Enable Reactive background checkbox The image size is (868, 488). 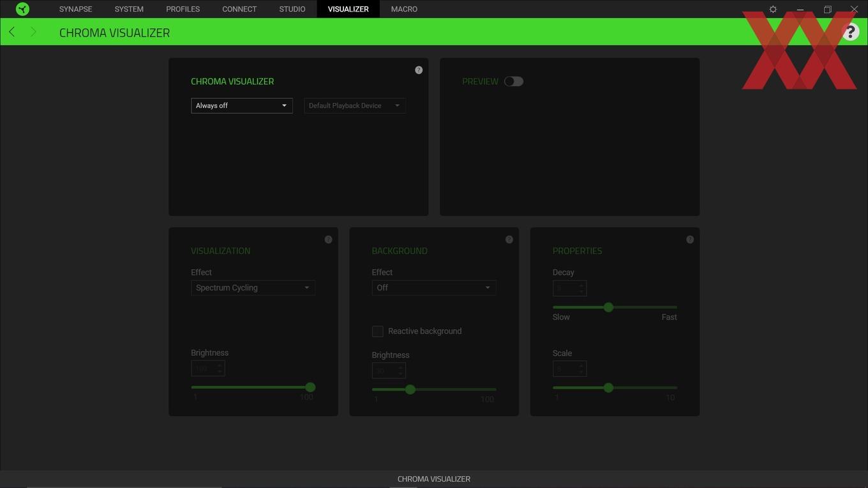378,331
